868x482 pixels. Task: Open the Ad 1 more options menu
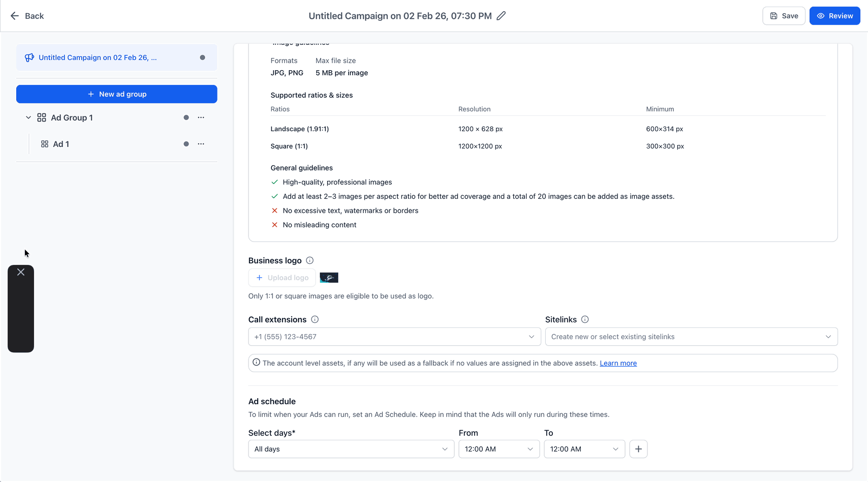[x=201, y=144]
